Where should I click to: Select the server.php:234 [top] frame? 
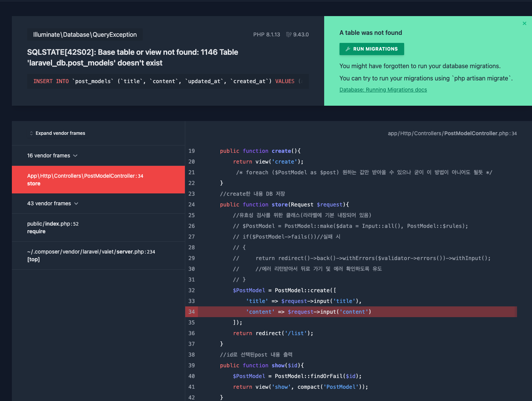[x=98, y=255]
